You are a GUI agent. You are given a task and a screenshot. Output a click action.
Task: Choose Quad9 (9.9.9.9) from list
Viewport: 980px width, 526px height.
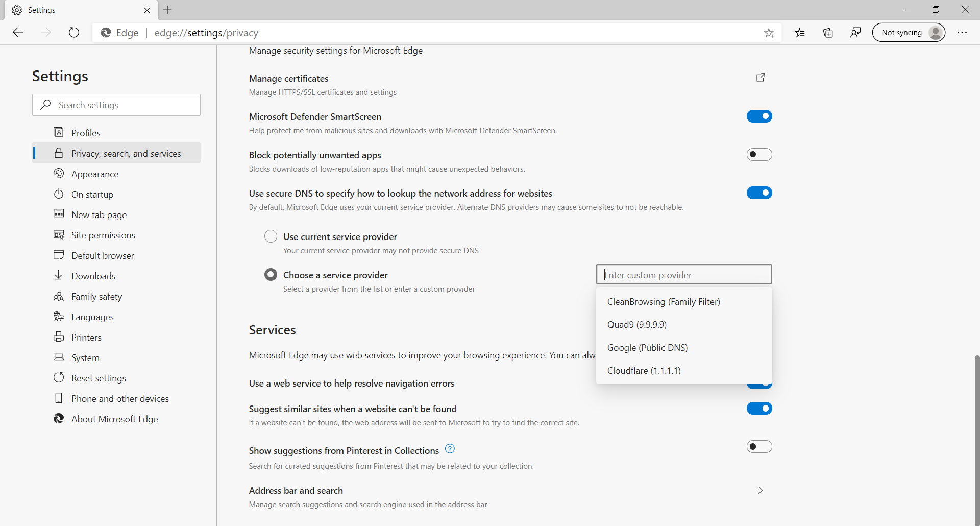(684, 325)
